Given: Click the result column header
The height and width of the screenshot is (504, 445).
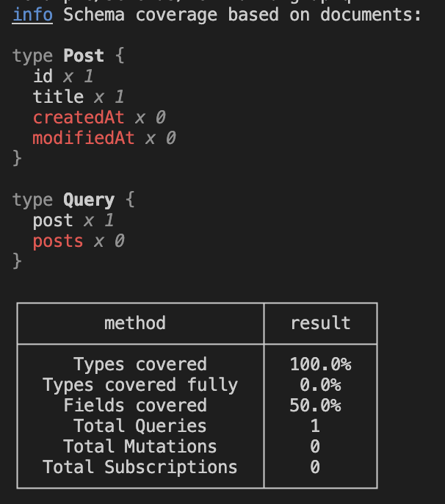Looking at the screenshot, I should point(320,323).
